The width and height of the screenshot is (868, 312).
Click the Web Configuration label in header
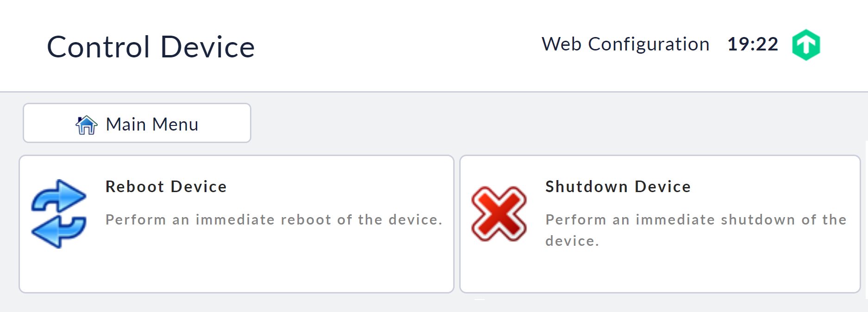625,44
